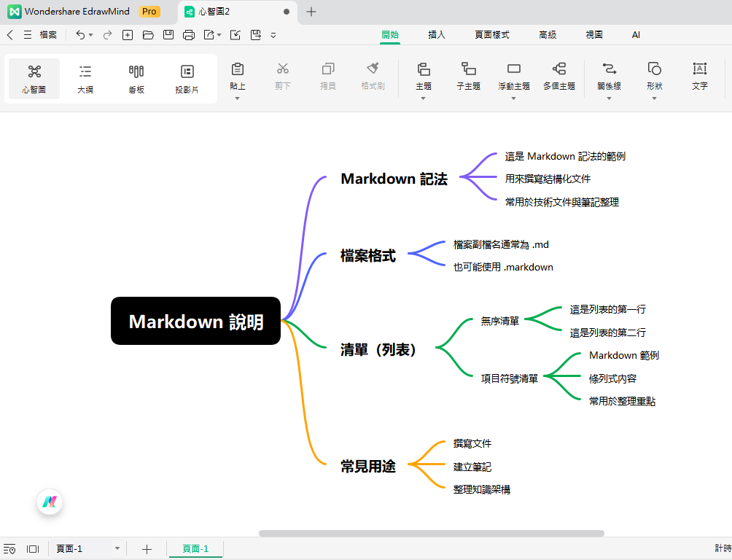The height and width of the screenshot is (560, 732).
Task: Switch to 大綱 outline view
Action: pyautogui.click(x=85, y=79)
